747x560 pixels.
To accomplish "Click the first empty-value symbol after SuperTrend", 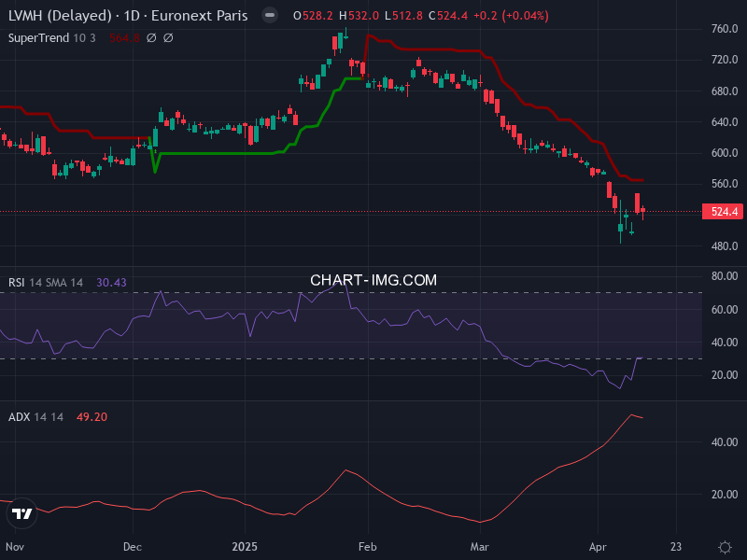I will coord(151,38).
